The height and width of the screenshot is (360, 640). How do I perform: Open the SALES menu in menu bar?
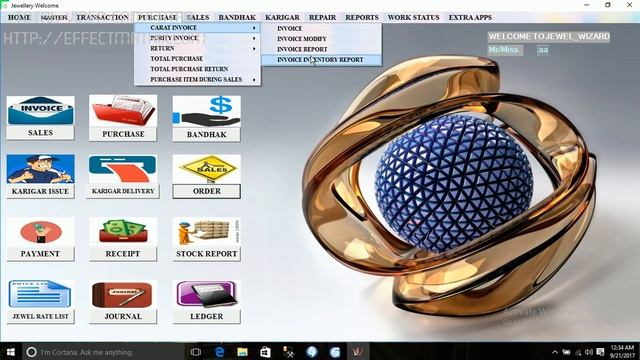click(198, 18)
